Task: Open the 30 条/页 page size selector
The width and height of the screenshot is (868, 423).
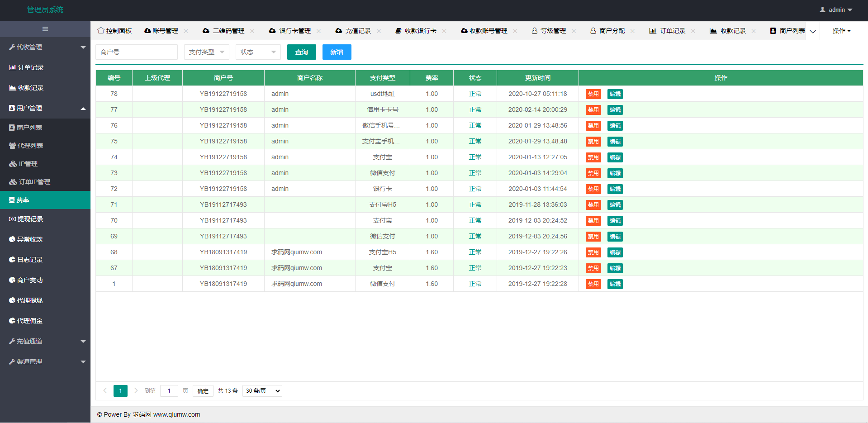Action: (x=262, y=391)
